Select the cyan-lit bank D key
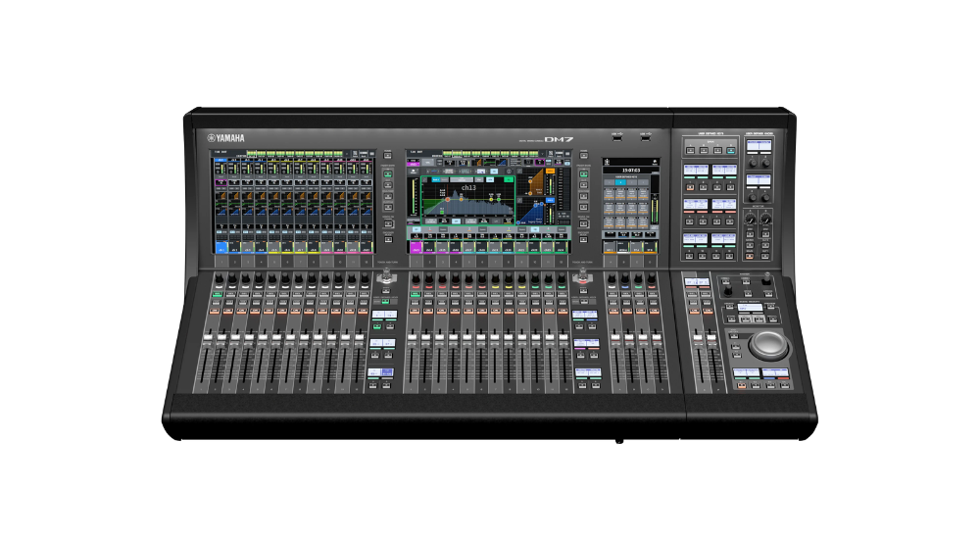Viewport: 980px width, 539px height. click(x=731, y=150)
